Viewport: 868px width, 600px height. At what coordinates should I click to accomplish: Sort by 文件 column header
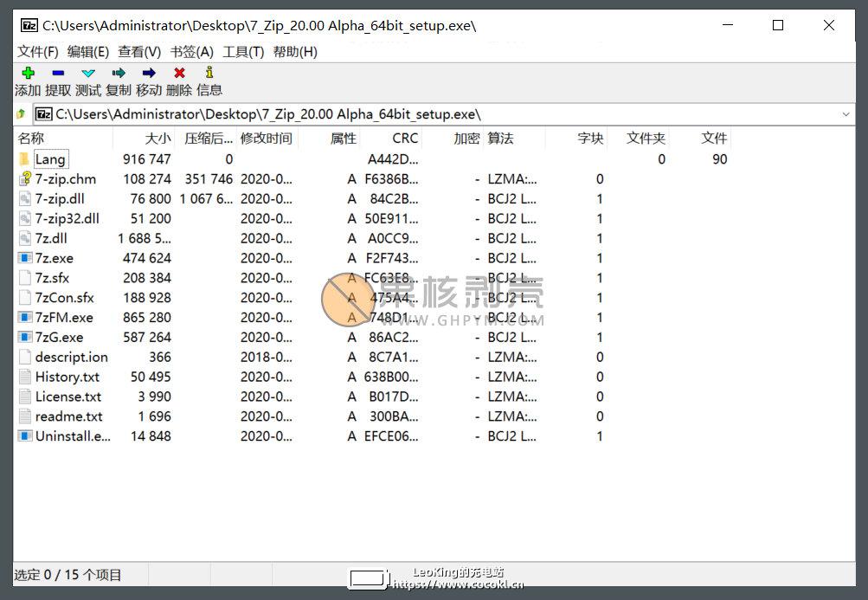click(700, 138)
